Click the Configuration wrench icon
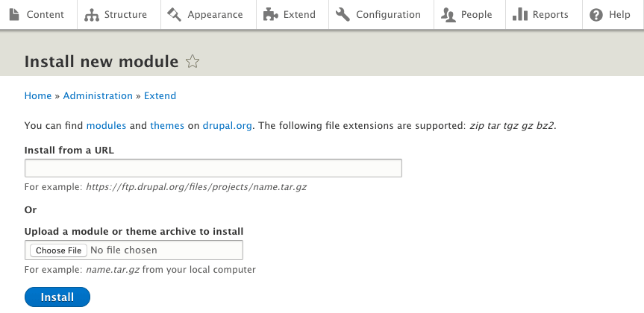 pos(343,14)
